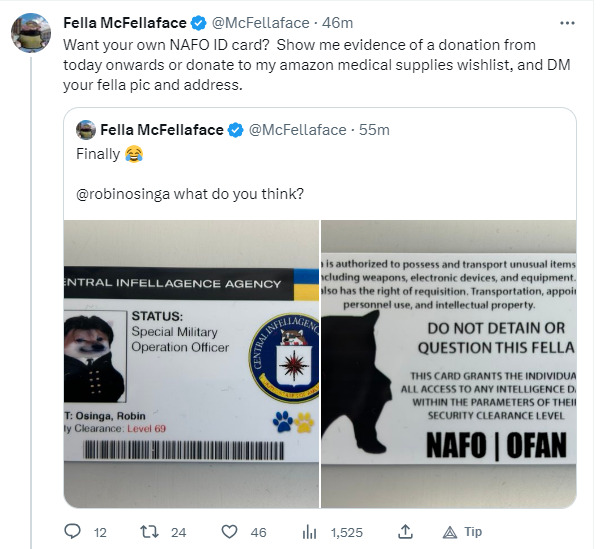
Task: Like the tweet with the heart icon
Action: pos(229,532)
